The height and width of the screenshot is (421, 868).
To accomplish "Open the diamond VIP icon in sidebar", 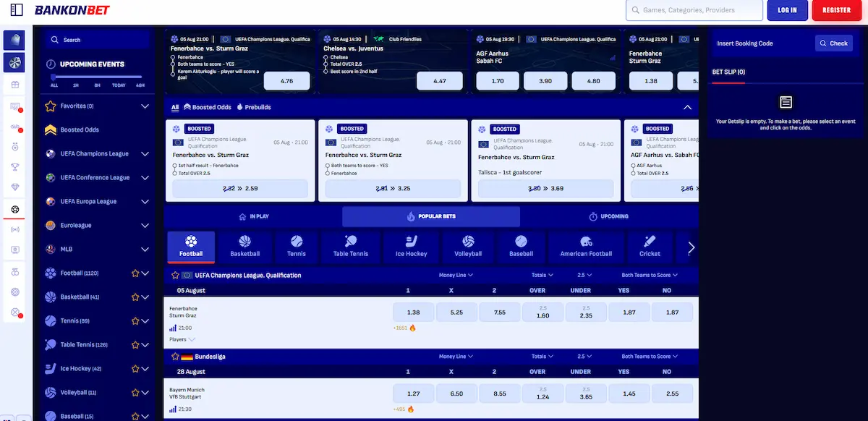I will tap(14, 187).
